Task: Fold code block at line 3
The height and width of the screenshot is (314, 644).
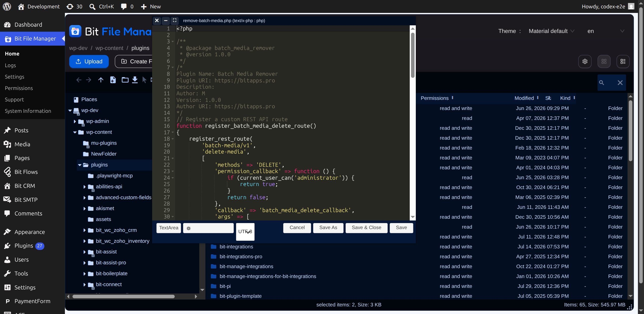Action: pyautogui.click(x=173, y=42)
